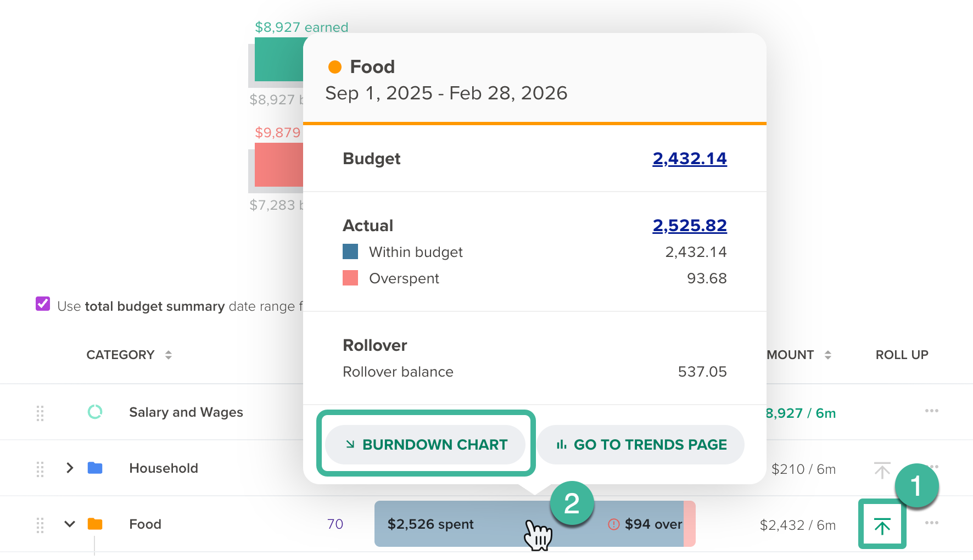Collapse the Food category group
This screenshot has height=560, width=973.
[x=70, y=524]
